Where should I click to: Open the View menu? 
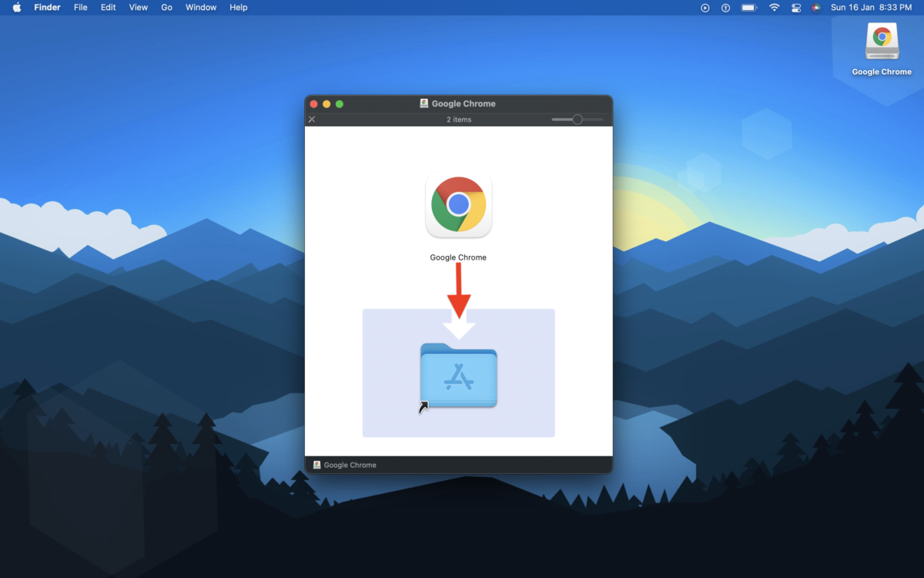click(x=138, y=8)
